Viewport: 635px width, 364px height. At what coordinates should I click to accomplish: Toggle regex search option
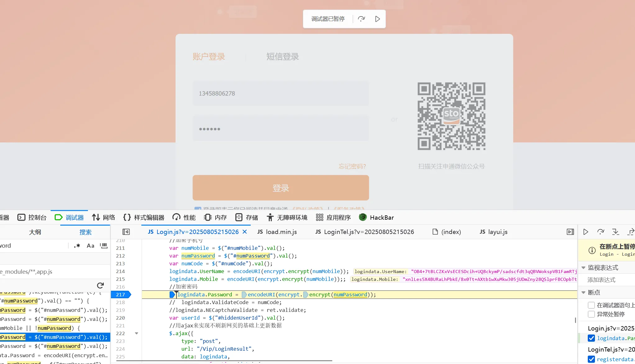click(x=77, y=246)
